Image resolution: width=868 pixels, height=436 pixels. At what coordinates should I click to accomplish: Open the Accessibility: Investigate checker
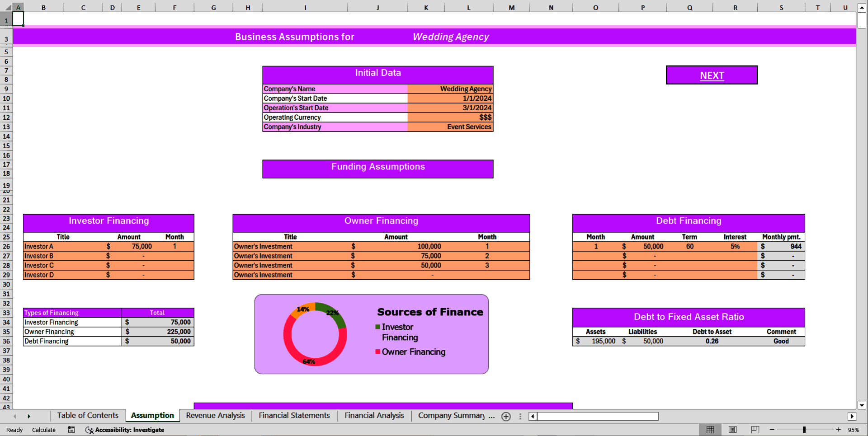(125, 430)
